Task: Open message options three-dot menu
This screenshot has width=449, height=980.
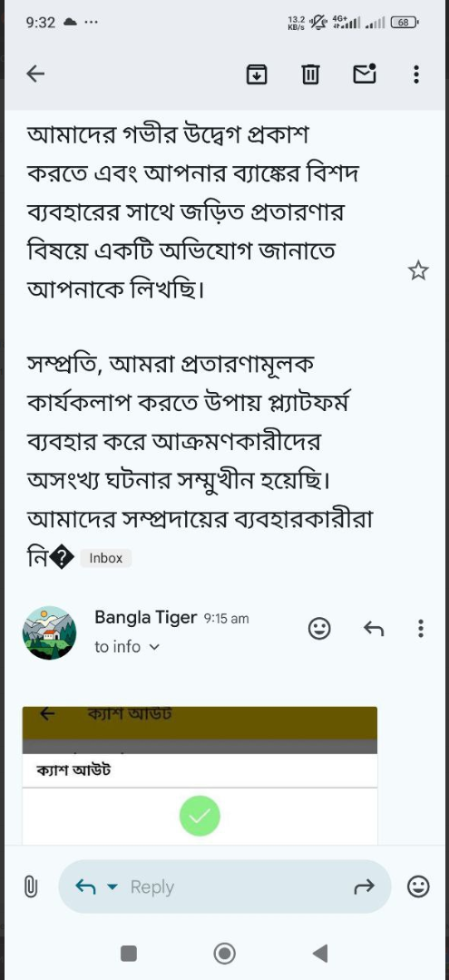Action: pos(421,628)
